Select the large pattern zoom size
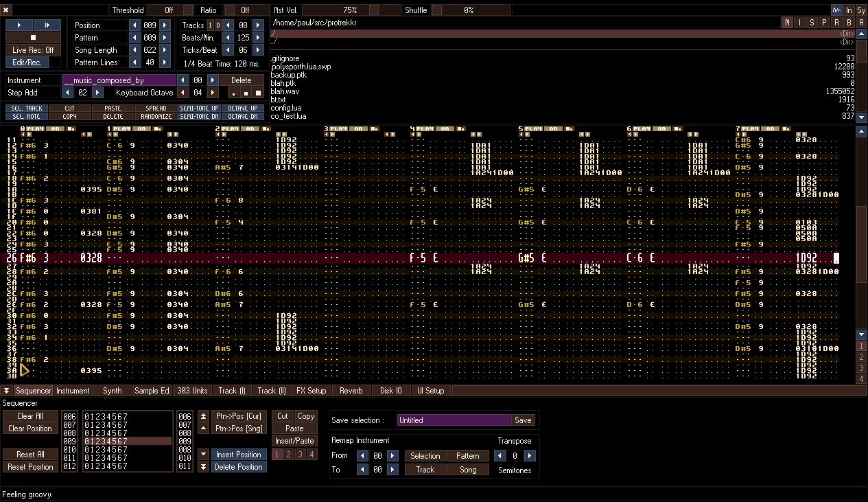Screen dimensions: 868x502 pyautogui.click(x=258, y=93)
